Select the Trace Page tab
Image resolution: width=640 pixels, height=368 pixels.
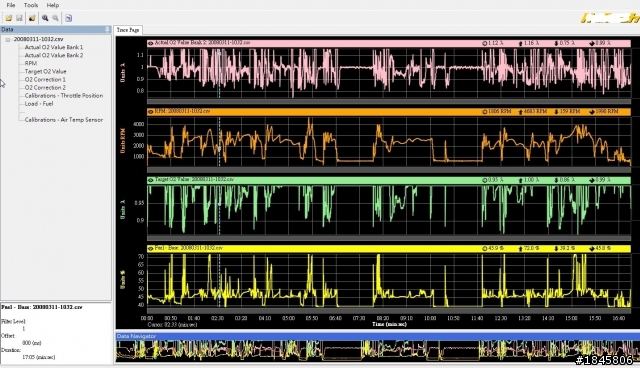[128, 30]
